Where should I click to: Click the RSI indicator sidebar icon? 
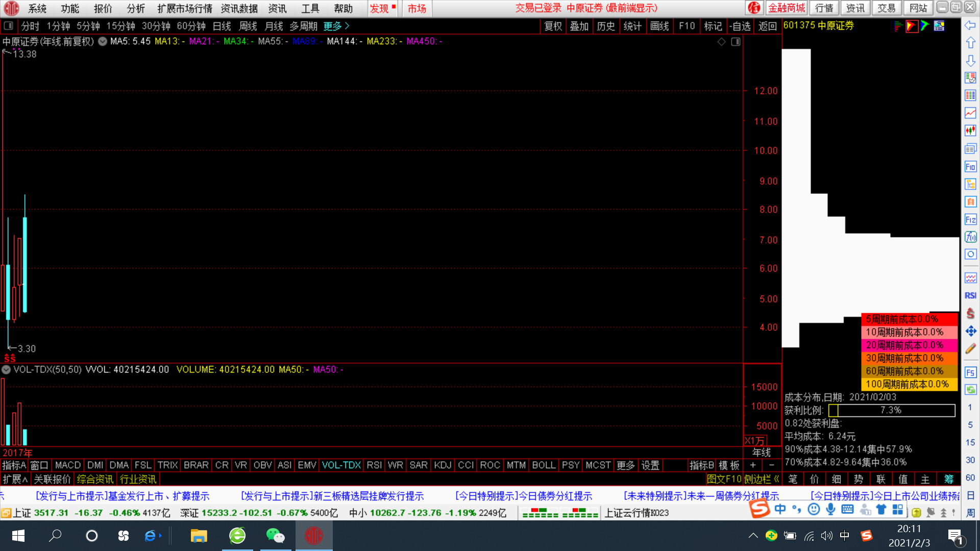tap(970, 295)
